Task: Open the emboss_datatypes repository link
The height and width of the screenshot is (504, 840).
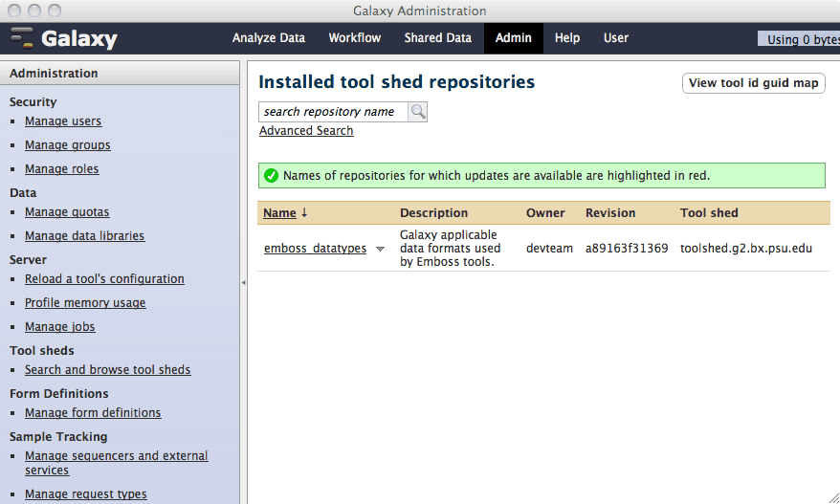Action: [315, 249]
